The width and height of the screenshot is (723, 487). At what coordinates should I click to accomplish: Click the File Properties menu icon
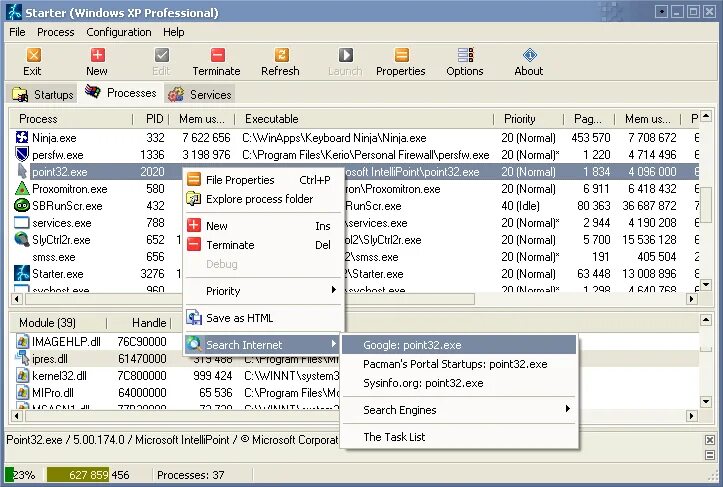[194, 179]
